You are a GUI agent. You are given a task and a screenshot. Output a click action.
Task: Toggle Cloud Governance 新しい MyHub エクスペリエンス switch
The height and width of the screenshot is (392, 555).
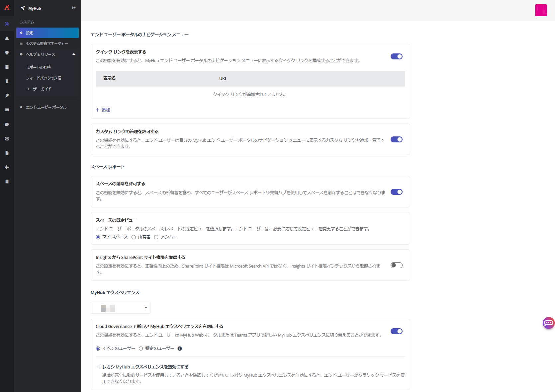(x=396, y=331)
